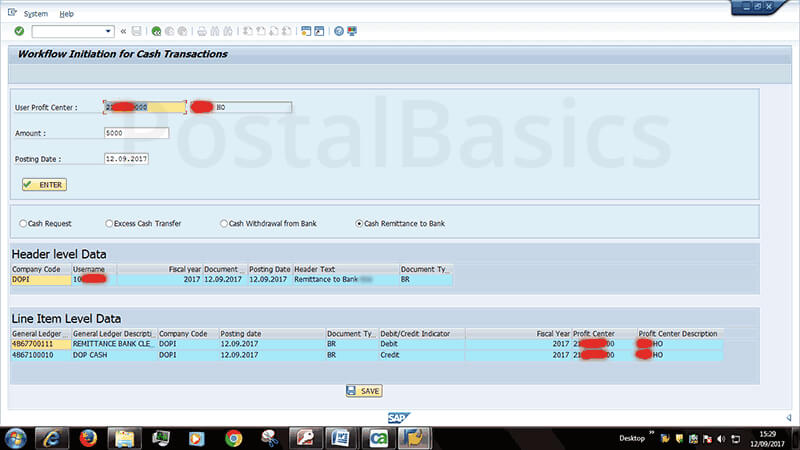Click the toolbar Save floppy disk icon
800x450 pixels.
pos(137,31)
